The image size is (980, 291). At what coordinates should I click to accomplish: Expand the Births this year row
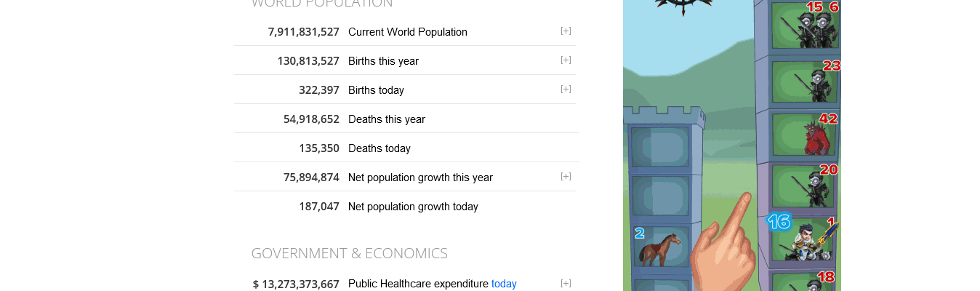pos(566,60)
